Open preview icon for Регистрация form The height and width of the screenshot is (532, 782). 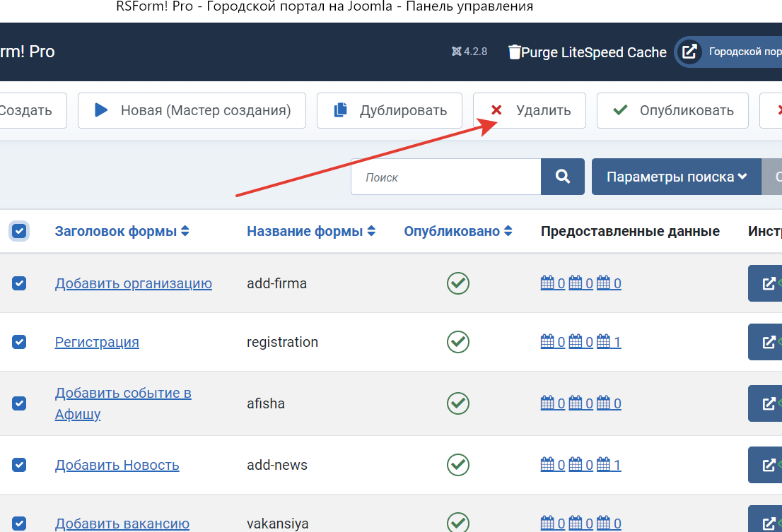coord(768,342)
